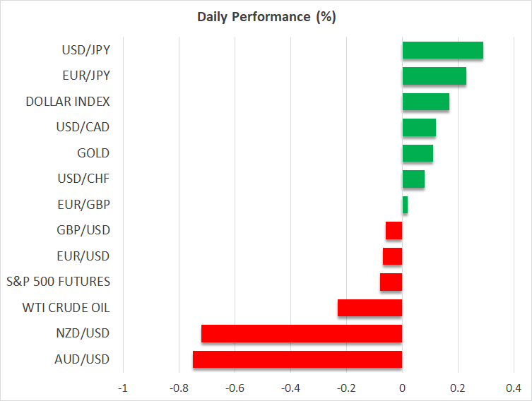Click the green EUR/JPY bar
Image resolution: width=532 pixels, height=401 pixels.
435,76
